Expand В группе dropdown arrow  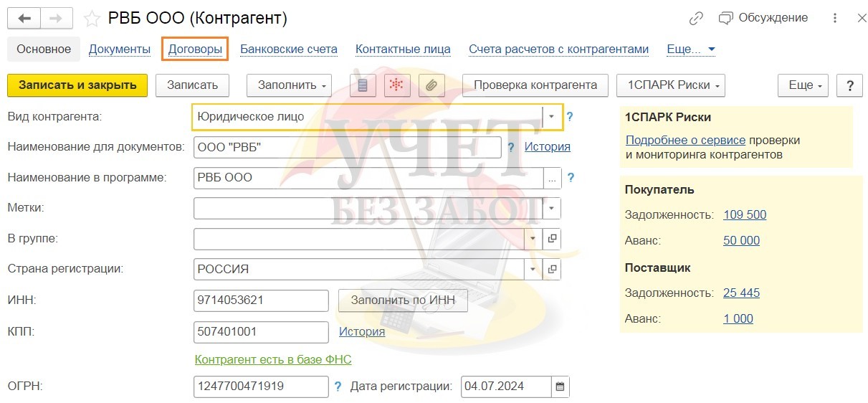coord(534,239)
